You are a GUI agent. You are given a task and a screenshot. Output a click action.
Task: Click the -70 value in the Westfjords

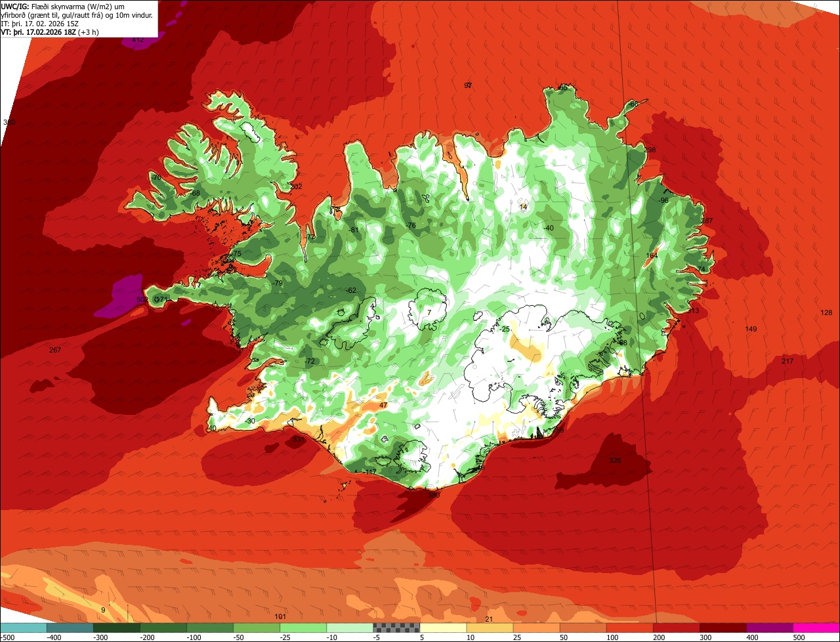coord(156,178)
